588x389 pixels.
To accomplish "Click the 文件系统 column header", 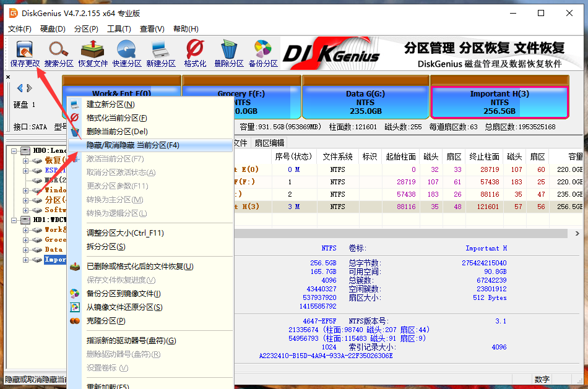I will click(x=337, y=156).
